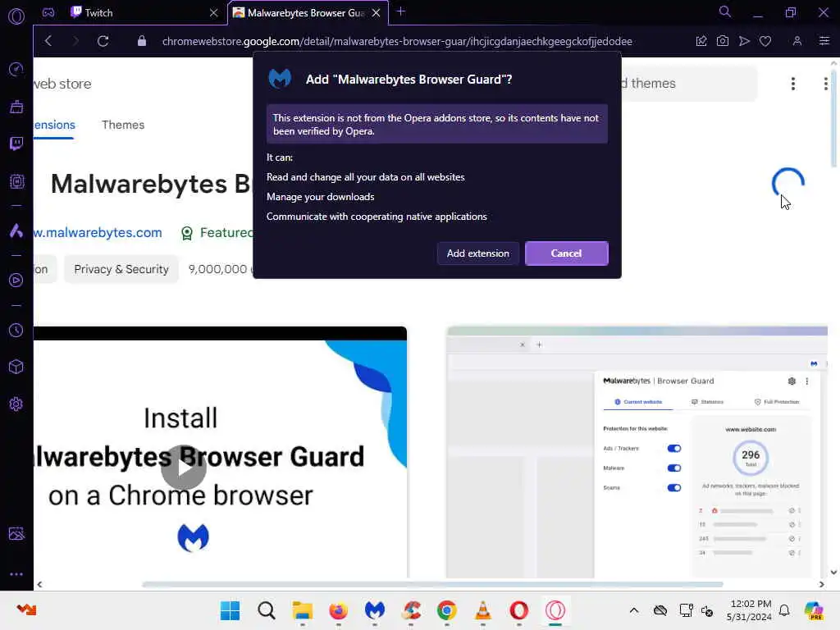Open the Player icon in sidebar
Image resolution: width=840 pixels, height=630 pixels.
pos(16,281)
